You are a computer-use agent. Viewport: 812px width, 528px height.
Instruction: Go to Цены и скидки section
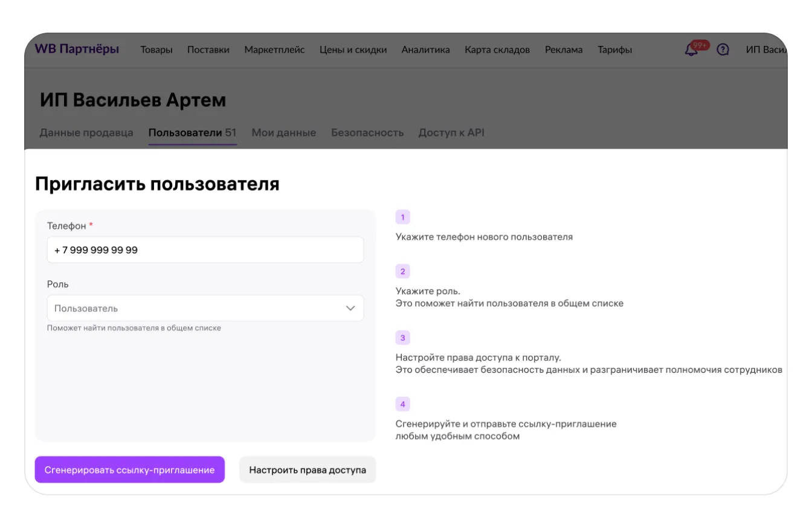pyautogui.click(x=353, y=50)
